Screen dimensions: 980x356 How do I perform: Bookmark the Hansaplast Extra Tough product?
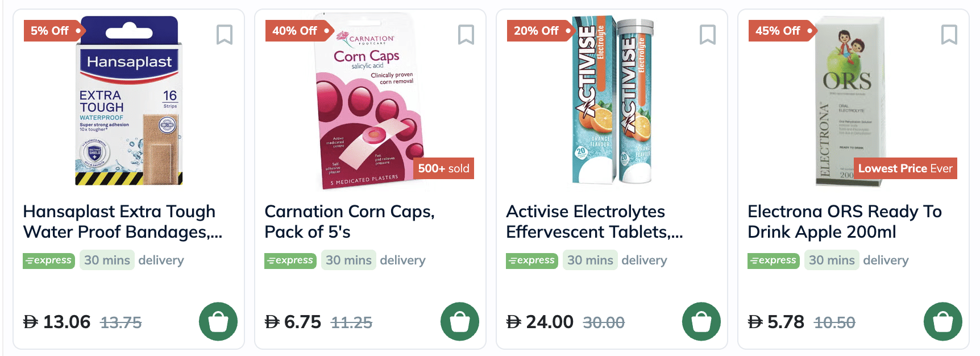225,35
